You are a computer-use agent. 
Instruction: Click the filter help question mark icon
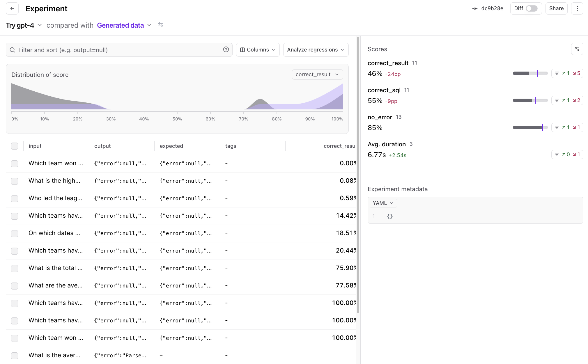pos(226,49)
